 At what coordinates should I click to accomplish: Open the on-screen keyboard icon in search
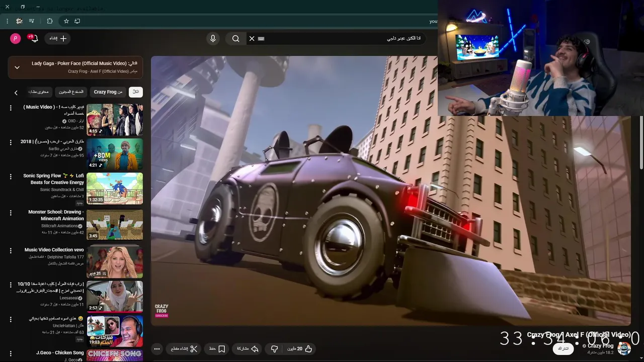(261, 39)
